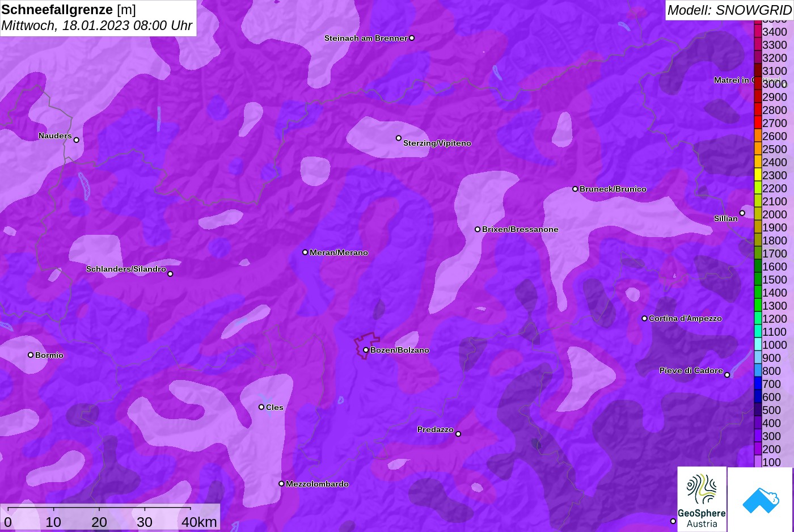Click the legend swatch for 100 m

tap(758, 462)
